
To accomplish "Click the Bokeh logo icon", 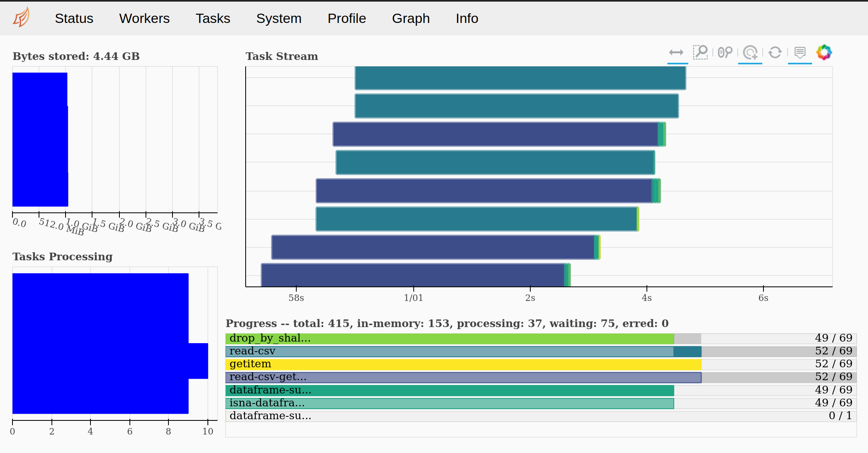I will [x=824, y=52].
